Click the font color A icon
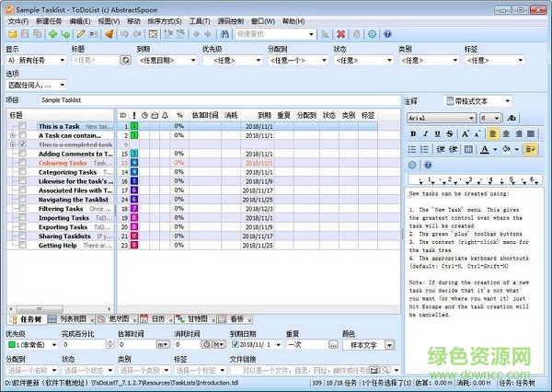 [484, 149]
